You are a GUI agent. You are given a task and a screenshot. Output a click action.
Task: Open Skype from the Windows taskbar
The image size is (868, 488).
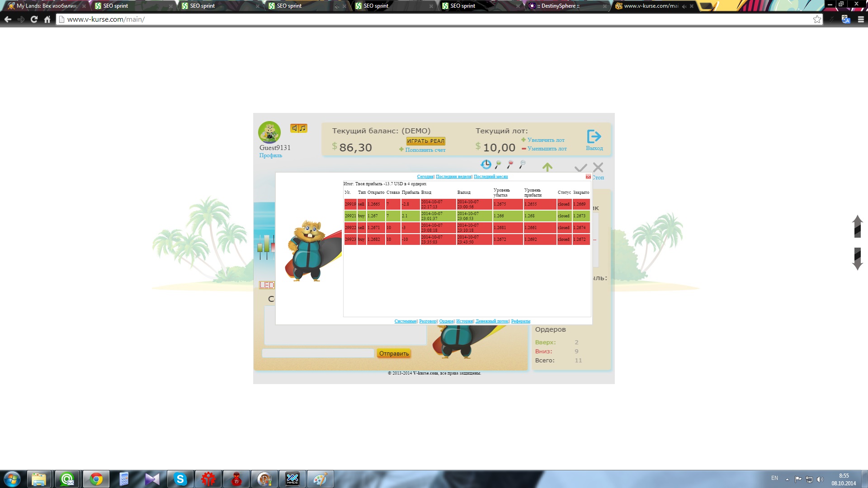click(x=180, y=479)
